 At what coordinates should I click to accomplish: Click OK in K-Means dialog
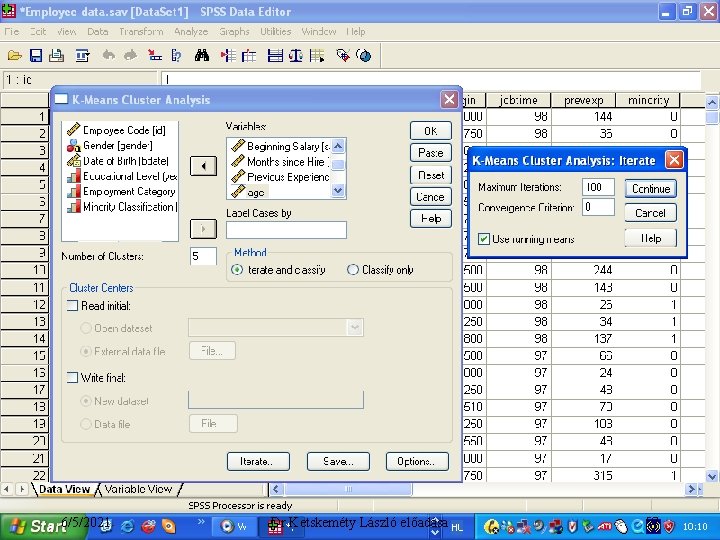[431, 131]
